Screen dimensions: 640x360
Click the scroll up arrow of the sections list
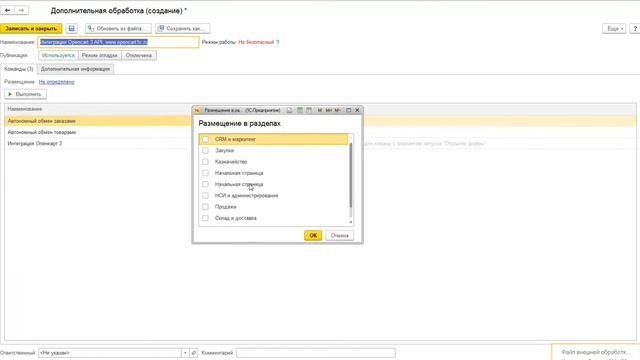(x=351, y=137)
